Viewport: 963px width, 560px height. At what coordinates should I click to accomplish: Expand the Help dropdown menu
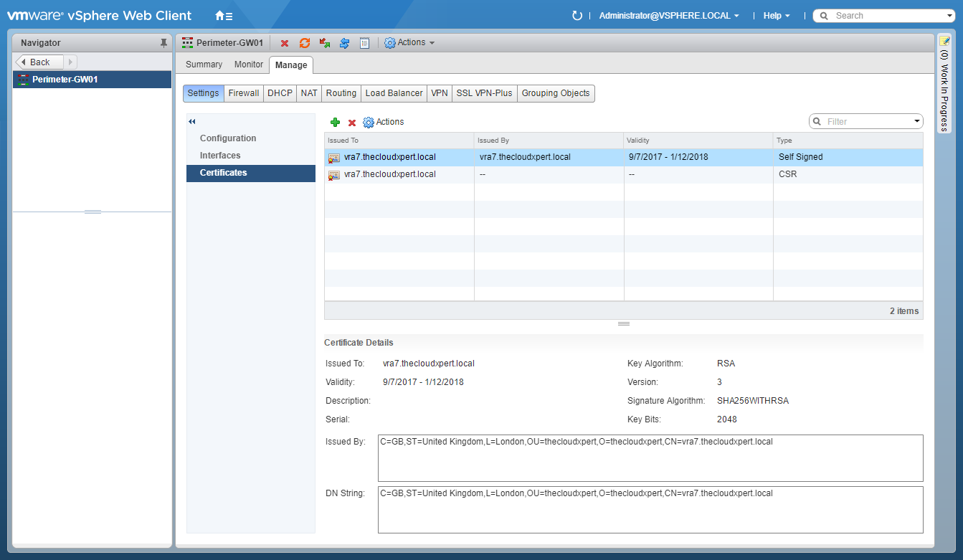click(x=777, y=16)
